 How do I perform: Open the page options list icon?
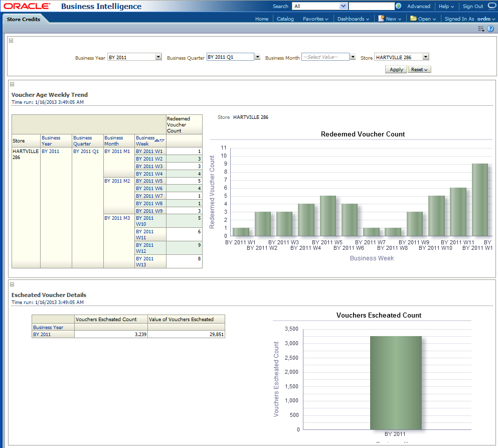click(481, 29)
